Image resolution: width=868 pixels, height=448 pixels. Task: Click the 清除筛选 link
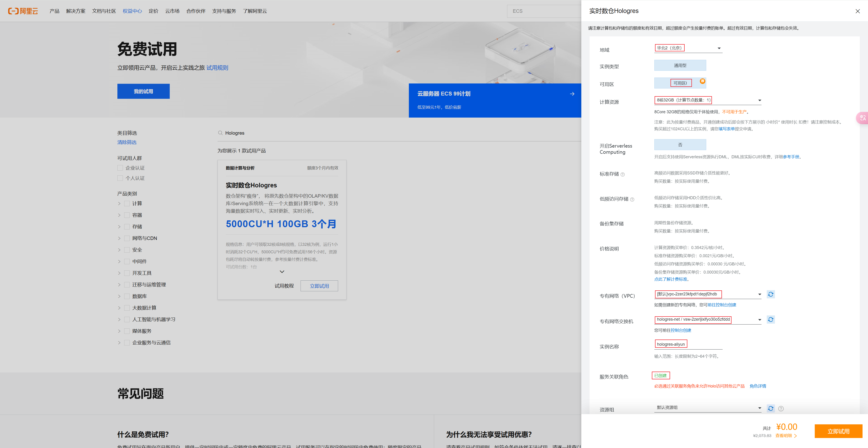(127, 142)
